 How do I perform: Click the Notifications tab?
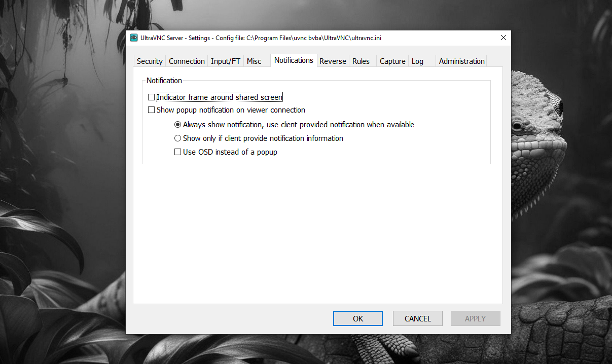coord(294,60)
